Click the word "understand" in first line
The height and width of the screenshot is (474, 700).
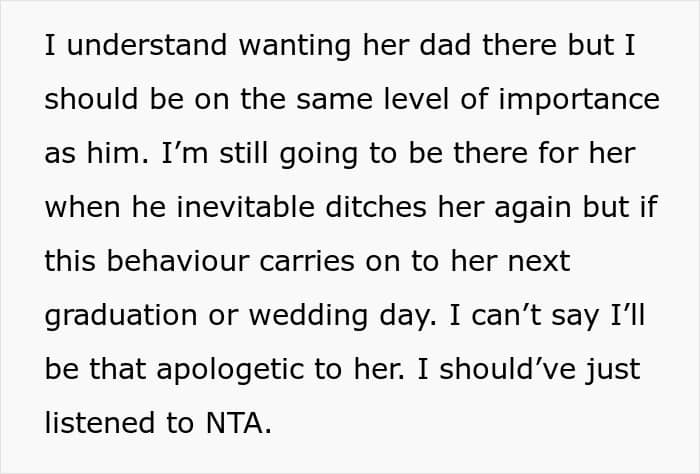(x=146, y=45)
